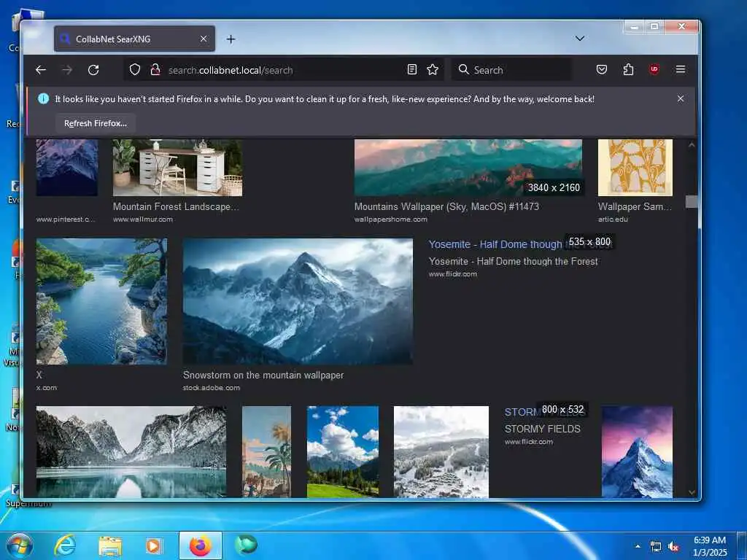Click the page scrollbar down arrow
The height and width of the screenshot is (560, 747).
tap(692, 492)
